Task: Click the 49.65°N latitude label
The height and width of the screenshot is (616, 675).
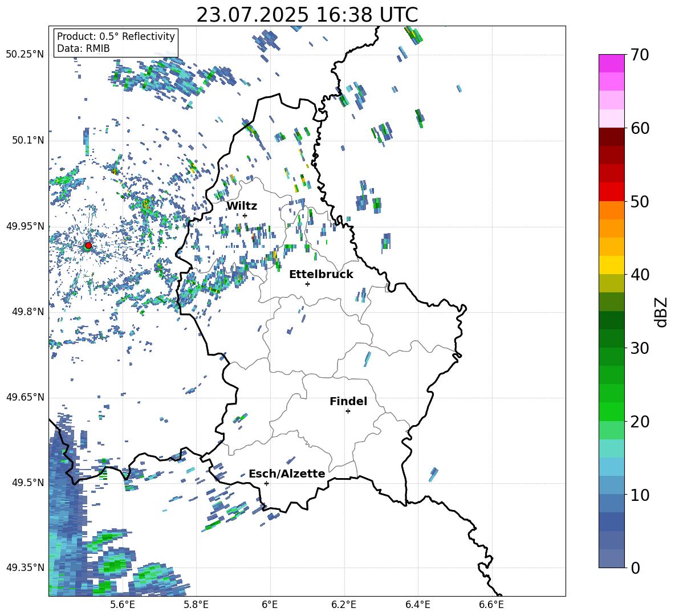Action: pyautogui.click(x=25, y=397)
